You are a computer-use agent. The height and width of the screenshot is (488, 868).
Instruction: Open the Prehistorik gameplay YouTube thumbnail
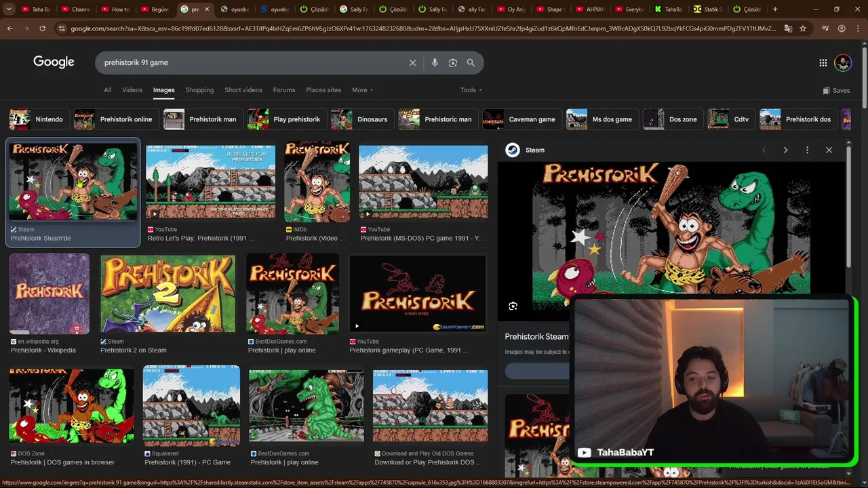click(418, 293)
